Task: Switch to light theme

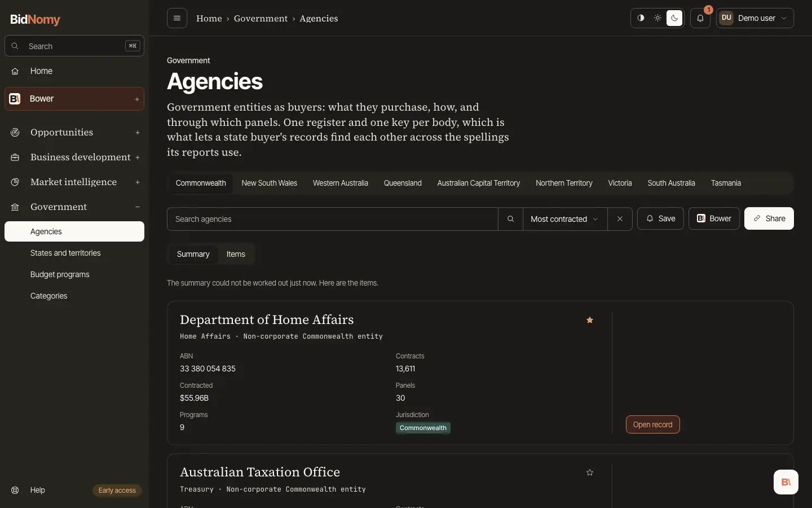Action: point(657,18)
